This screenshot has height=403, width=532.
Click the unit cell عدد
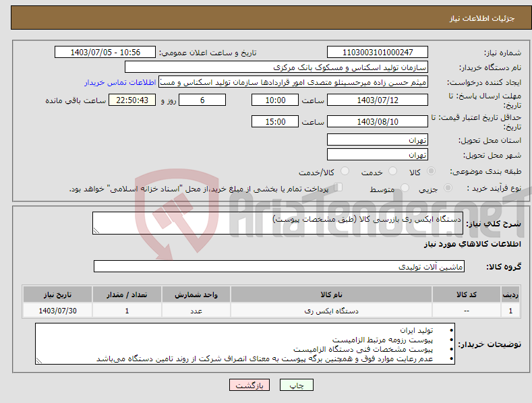tap(196, 311)
